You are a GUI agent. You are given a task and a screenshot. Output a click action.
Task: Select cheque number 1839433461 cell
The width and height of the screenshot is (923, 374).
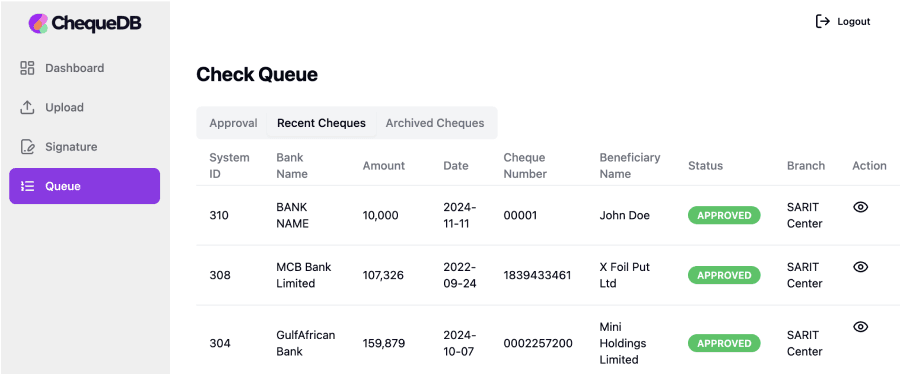tap(537, 275)
